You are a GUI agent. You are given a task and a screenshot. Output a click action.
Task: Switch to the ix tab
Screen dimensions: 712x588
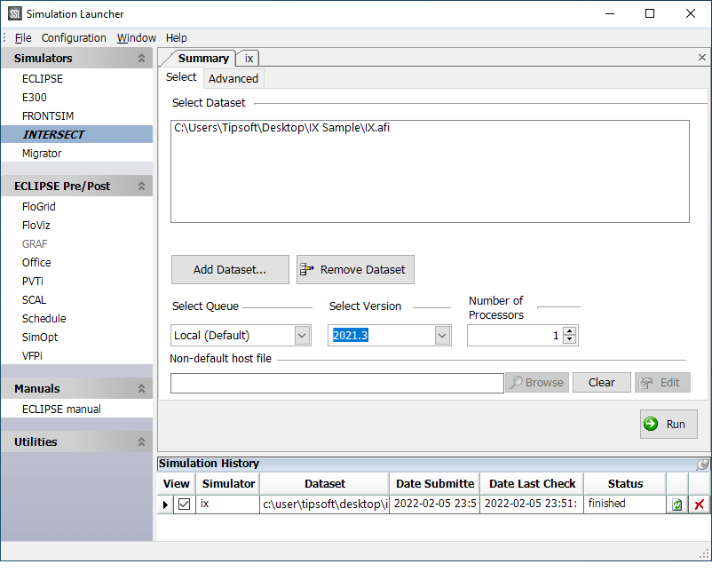249,58
